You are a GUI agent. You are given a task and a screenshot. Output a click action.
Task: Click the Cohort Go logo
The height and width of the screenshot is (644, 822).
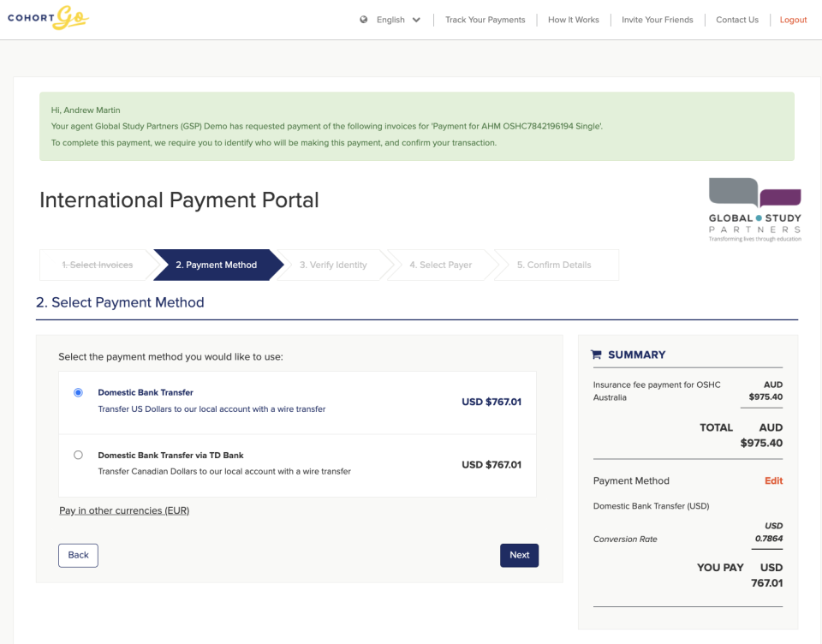pyautogui.click(x=48, y=18)
